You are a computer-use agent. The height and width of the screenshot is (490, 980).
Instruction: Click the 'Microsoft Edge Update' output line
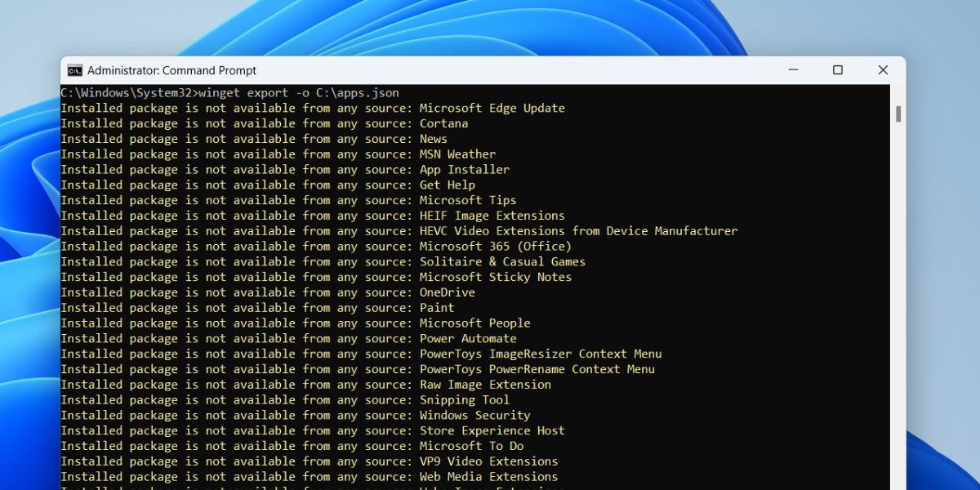click(x=492, y=108)
